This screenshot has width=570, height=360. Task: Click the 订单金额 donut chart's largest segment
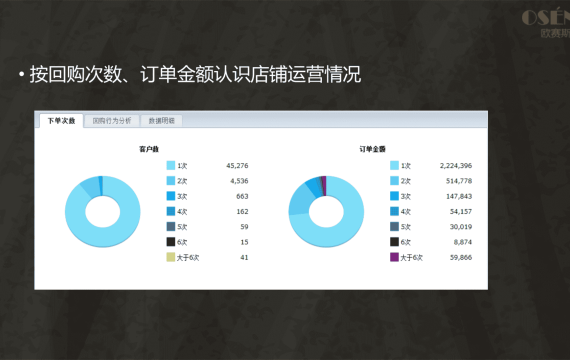(349, 229)
